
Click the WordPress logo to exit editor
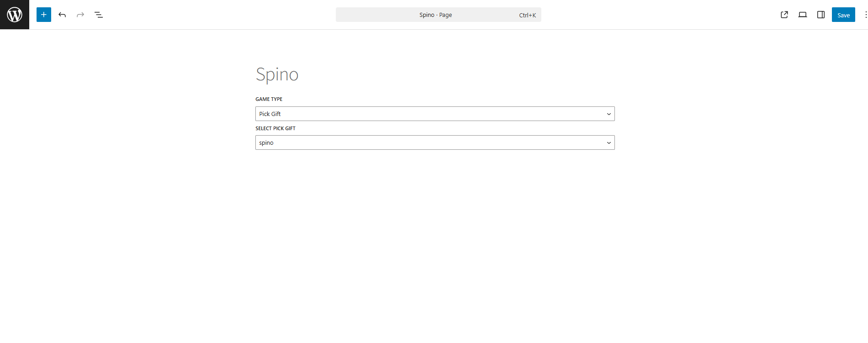click(15, 15)
